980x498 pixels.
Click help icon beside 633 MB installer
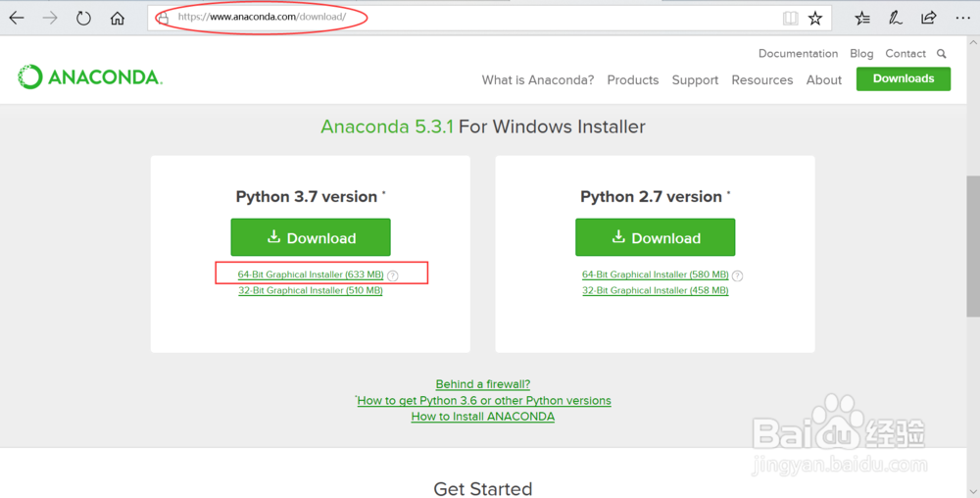[x=392, y=276]
